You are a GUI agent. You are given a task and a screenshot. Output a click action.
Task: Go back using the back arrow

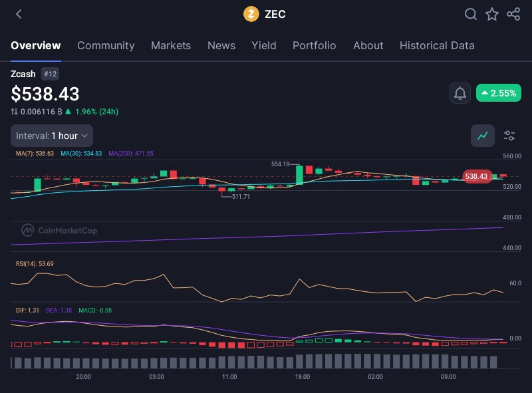(x=19, y=14)
